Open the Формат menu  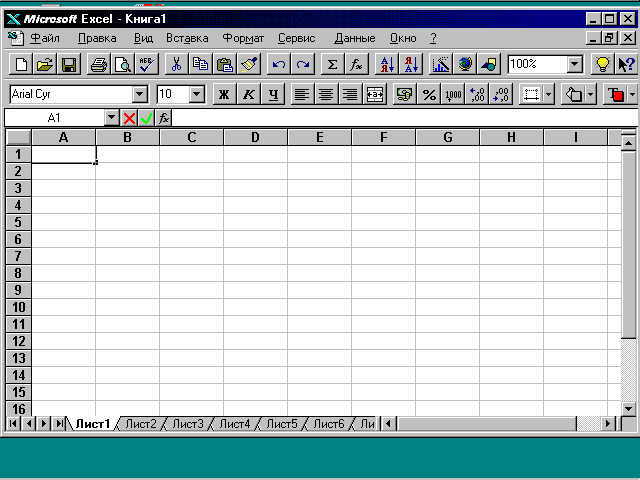coord(243,38)
